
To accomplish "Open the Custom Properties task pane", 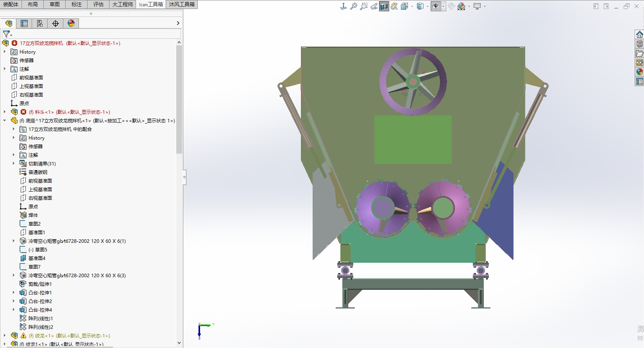I will pyautogui.click(x=639, y=81).
